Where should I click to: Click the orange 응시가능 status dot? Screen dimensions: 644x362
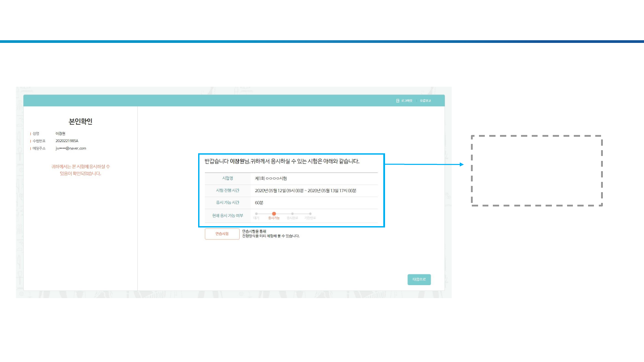pos(274,214)
